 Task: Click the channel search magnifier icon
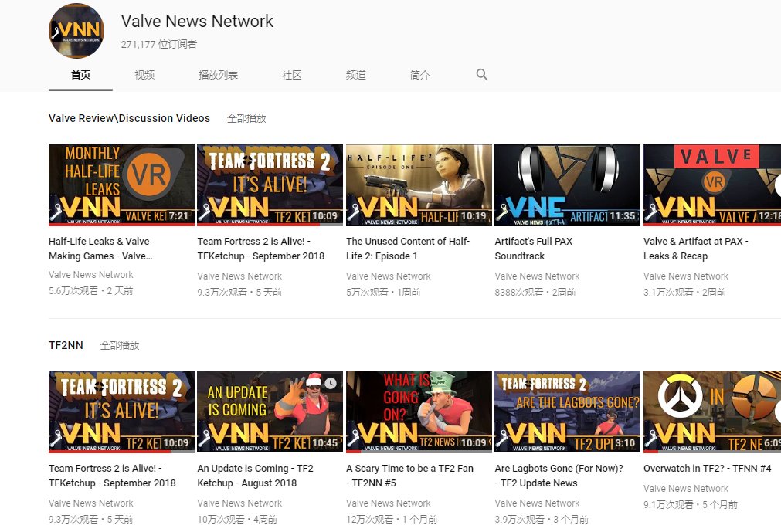point(481,75)
